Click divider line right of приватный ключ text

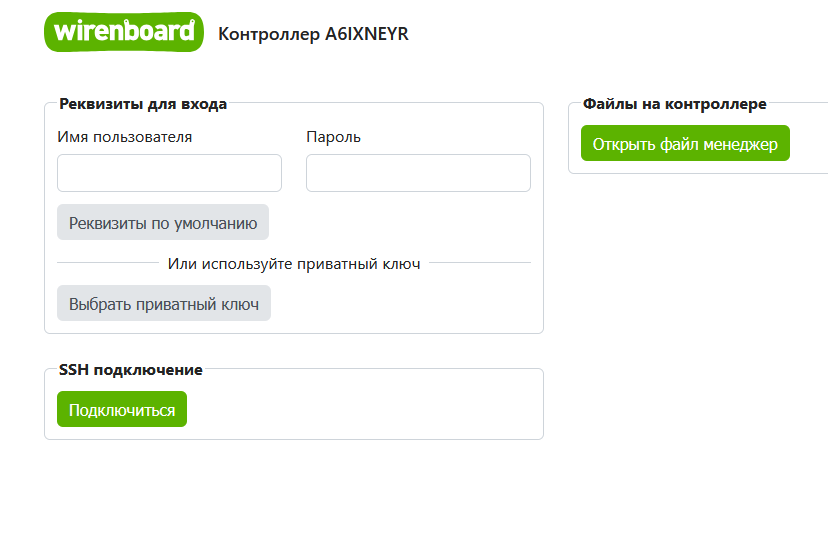point(480,263)
